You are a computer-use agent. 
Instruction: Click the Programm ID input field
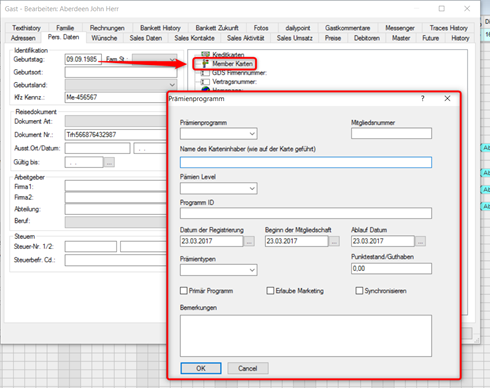point(306,213)
